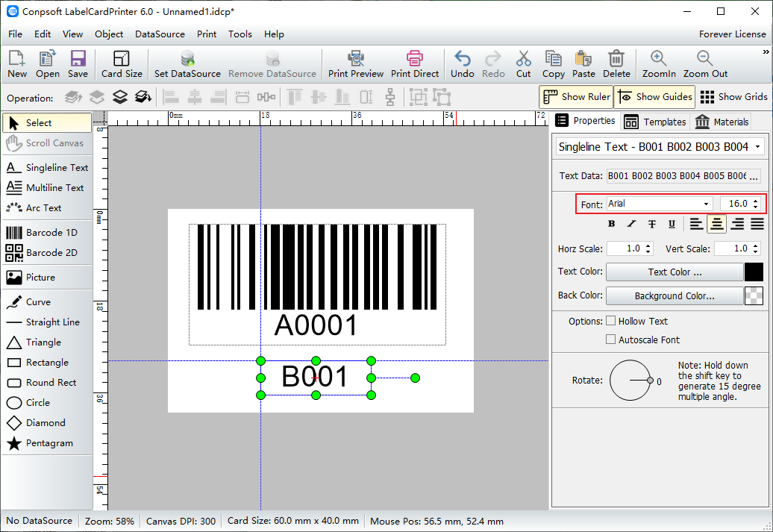Adjust the Horz Scale stepper
This screenshot has width=773, height=532.
pyautogui.click(x=648, y=248)
